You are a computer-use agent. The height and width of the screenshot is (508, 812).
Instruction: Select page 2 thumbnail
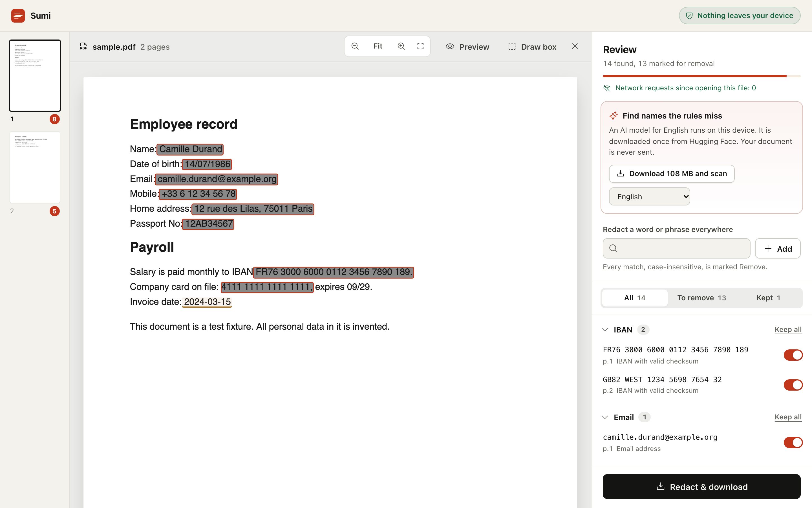pos(35,167)
